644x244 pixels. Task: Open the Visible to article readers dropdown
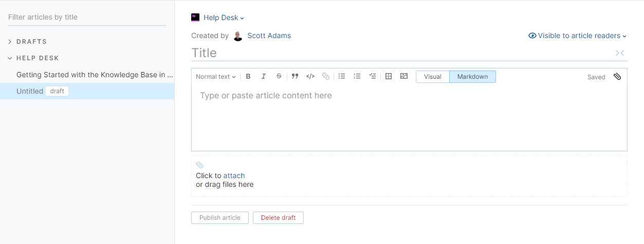pos(578,36)
